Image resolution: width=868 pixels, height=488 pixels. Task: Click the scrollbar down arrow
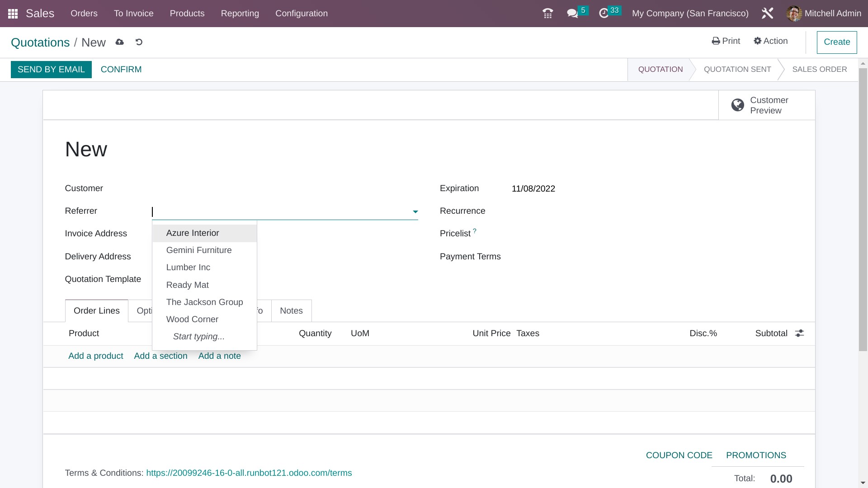point(863,483)
